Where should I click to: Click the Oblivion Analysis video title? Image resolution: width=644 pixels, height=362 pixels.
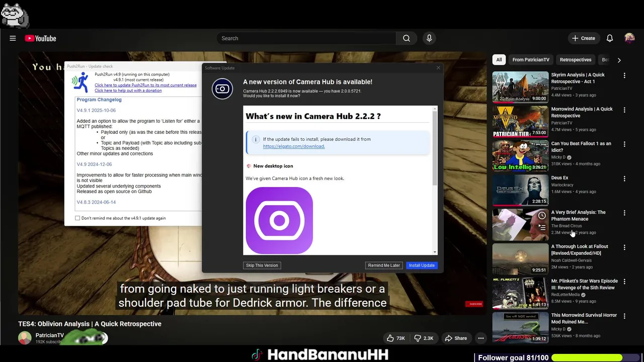pyautogui.click(x=90, y=324)
